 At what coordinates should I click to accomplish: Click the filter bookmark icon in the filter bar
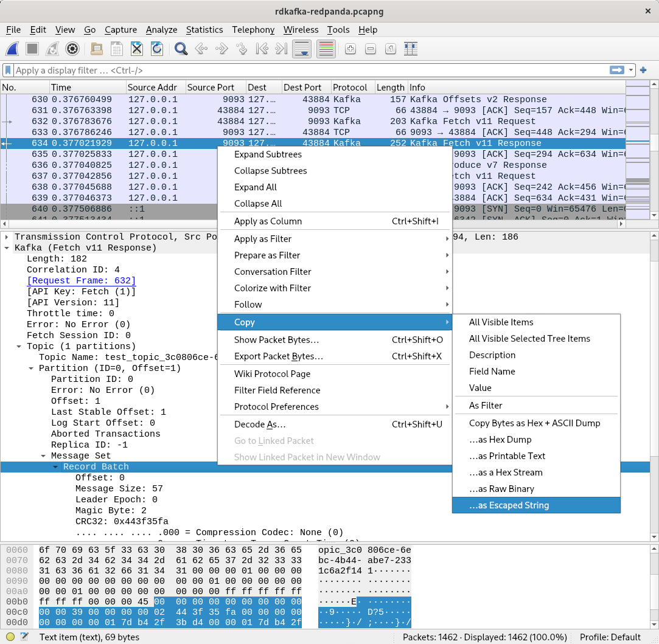[7, 70]
